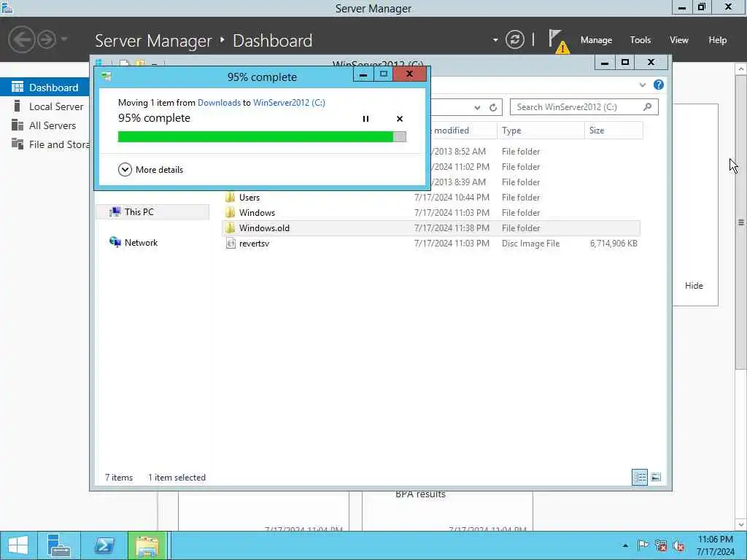The height and width of the screenshot is (560, 747).
Task: Click the This PC computer icon
Action: coord(115,212)
